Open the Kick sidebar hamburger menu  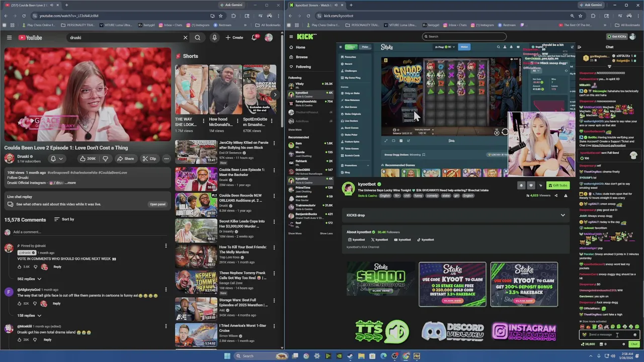click(x=291, y=37)
